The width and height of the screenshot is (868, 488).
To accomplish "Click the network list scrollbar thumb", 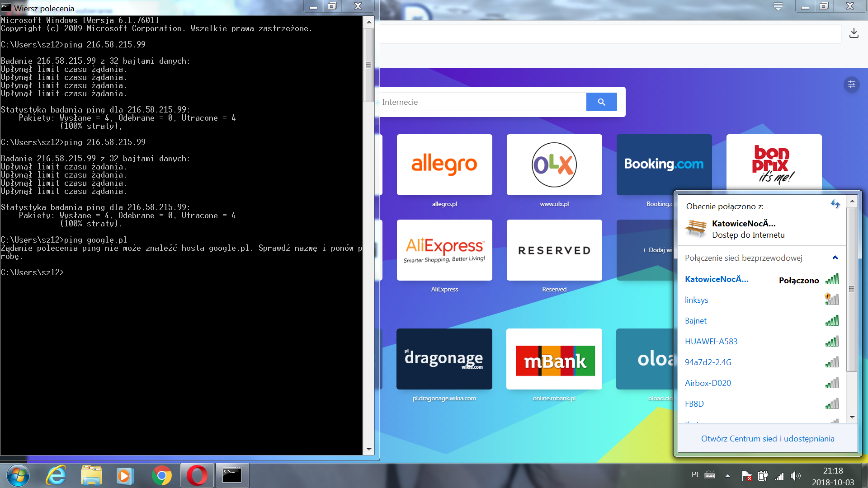I will tap(852, 289).
